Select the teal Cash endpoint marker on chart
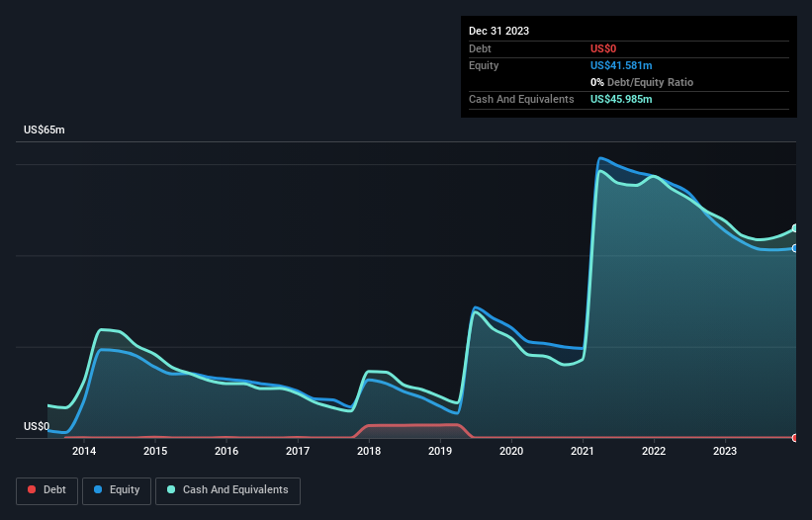Screen dimensions: 812x520 [x=795, y=228]
